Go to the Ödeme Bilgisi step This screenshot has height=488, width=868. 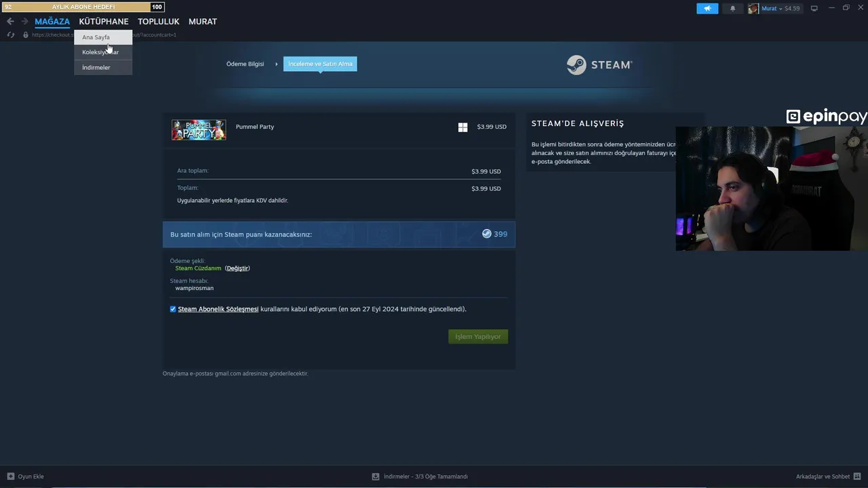click(245, 64)
